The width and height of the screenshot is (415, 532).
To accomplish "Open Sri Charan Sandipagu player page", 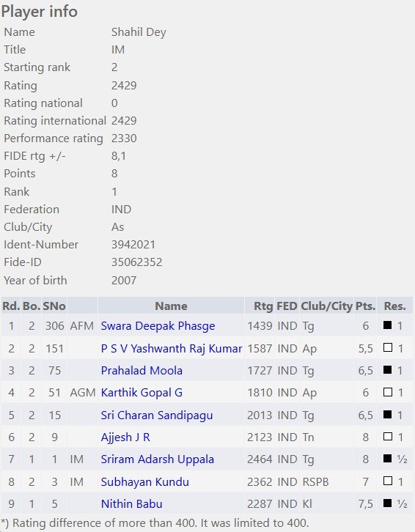I will pyautogui.click(x=157, y=415).
